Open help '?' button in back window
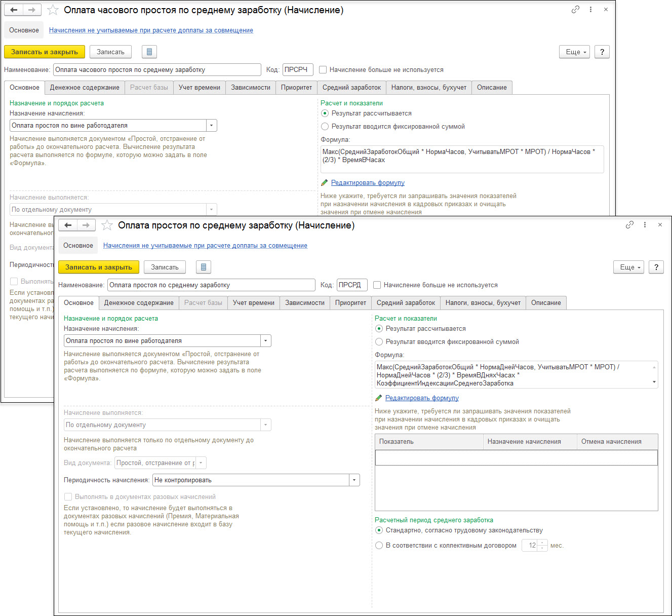 coord(602,52)
